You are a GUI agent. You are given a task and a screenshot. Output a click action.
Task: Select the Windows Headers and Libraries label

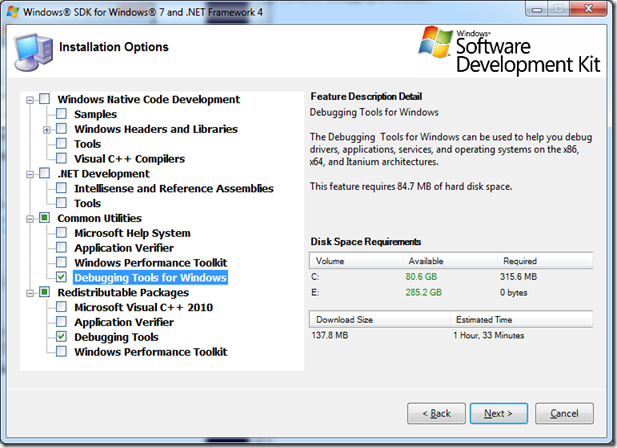pos(156,129)
